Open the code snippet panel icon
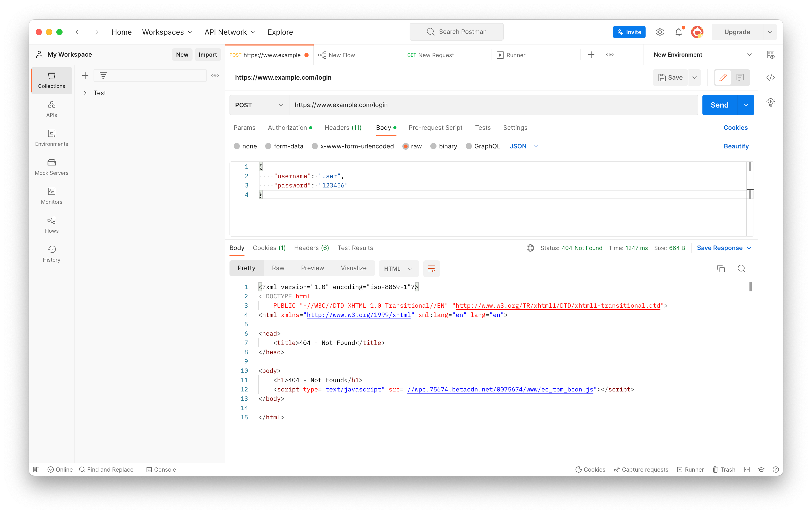 [771, 78]
